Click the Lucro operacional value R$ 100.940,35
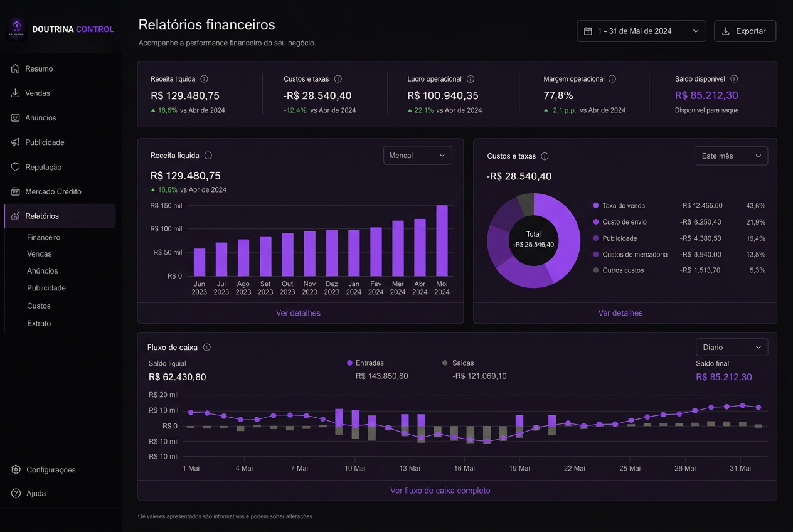The width and height of the screenshot is (793, 532). pyautogui.click(x=443, y=95)
